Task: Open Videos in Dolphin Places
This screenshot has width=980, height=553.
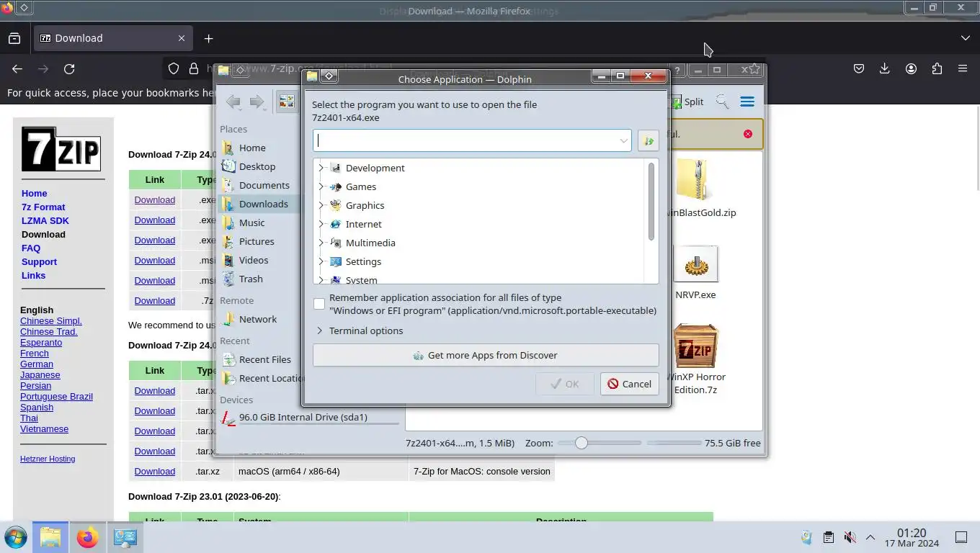Action: coord(254,260)
